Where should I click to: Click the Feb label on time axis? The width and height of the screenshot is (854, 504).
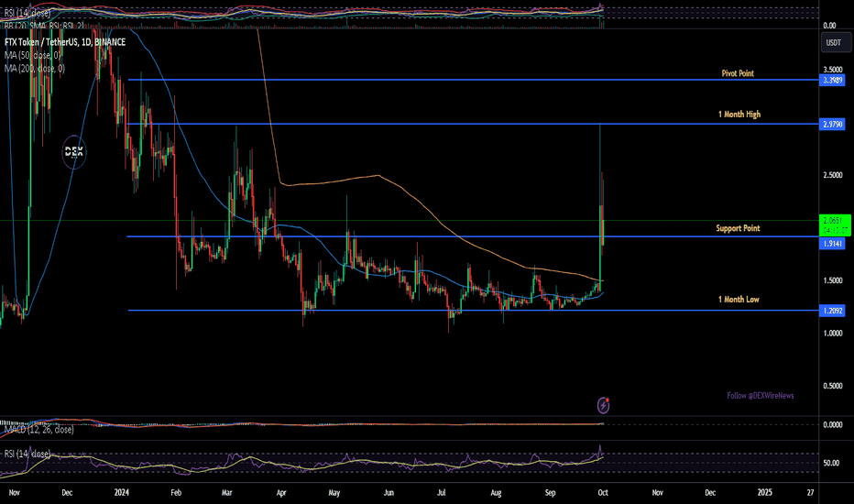point(176,493)
